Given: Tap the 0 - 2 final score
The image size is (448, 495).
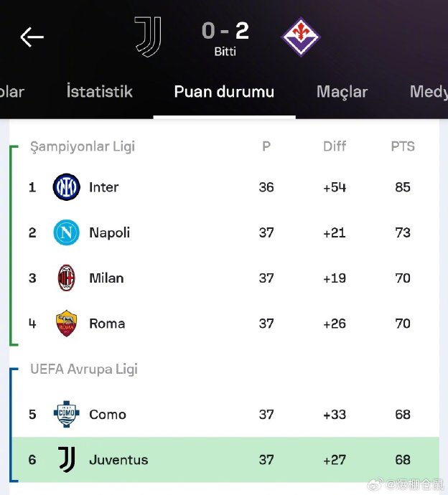Looking at the screenshot, I should [x=225, y=31].
